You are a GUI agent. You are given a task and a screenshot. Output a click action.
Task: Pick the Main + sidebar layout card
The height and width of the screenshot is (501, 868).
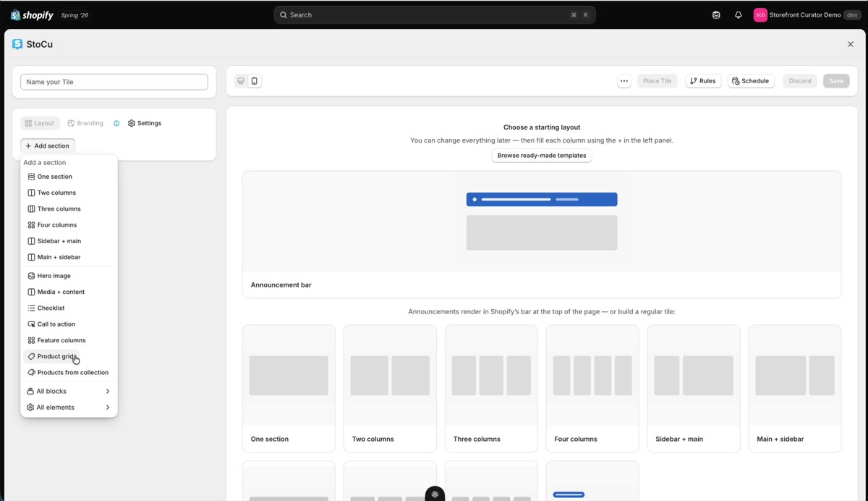[x=795, y=389]
